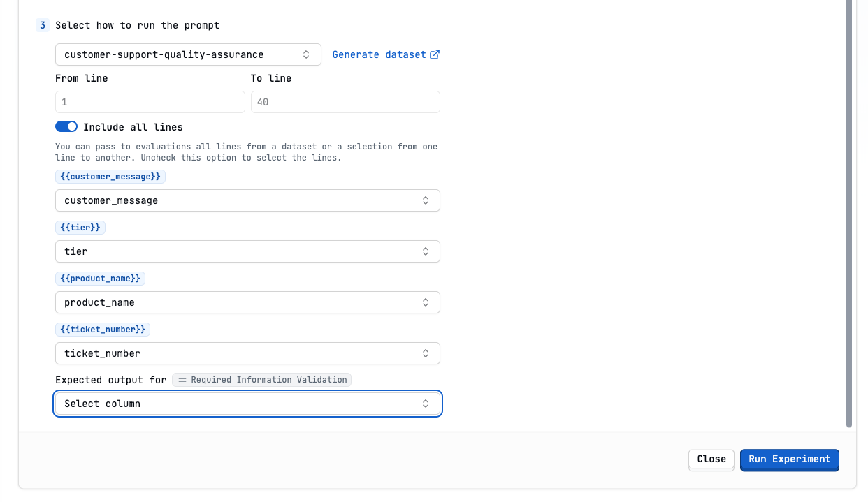Open the product_name column selector
The width and height of the screenshot is (868, 502).
[247, 302]
